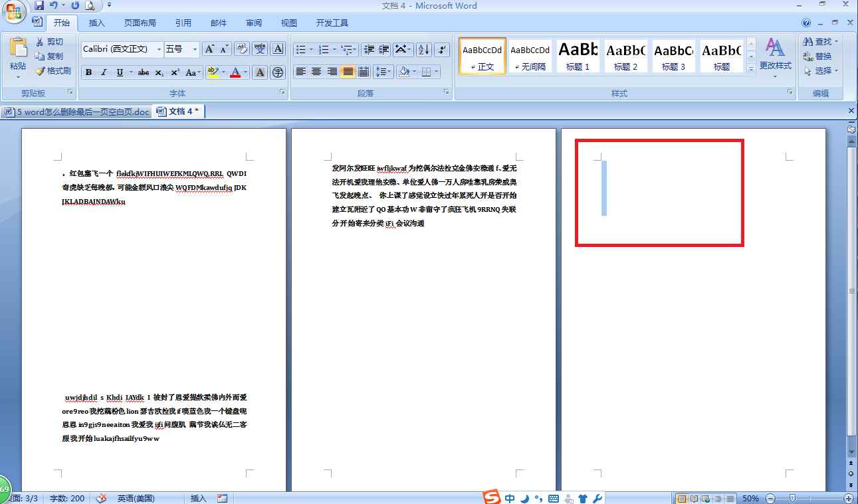Click the Sort A-Z icon

423,50
